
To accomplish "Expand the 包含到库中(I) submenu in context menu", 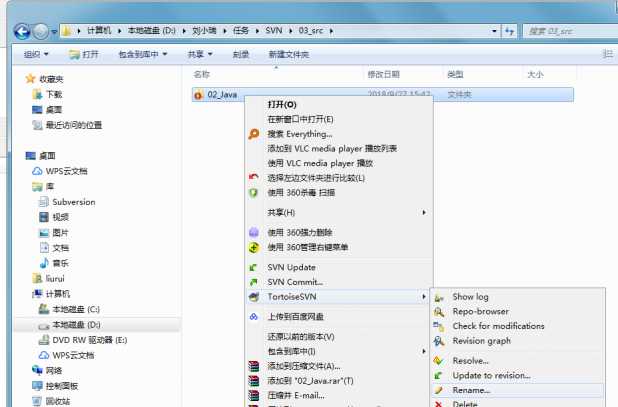I will (x=340, y=351).
